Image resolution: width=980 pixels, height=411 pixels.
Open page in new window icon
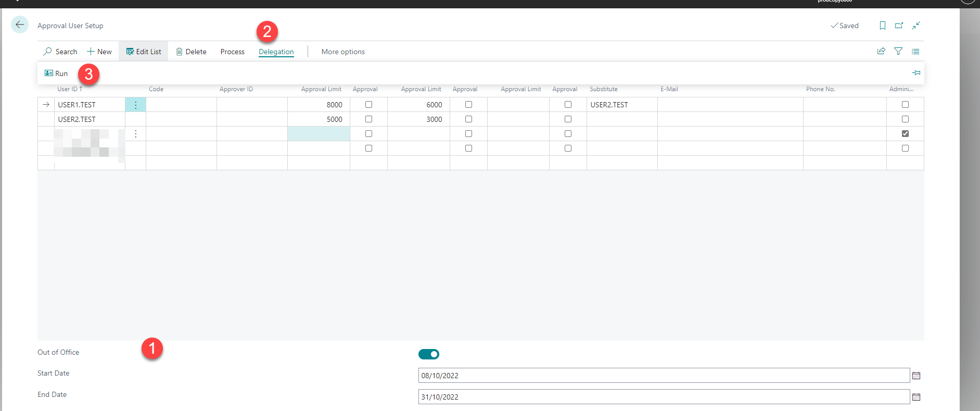tap(899, 26)
